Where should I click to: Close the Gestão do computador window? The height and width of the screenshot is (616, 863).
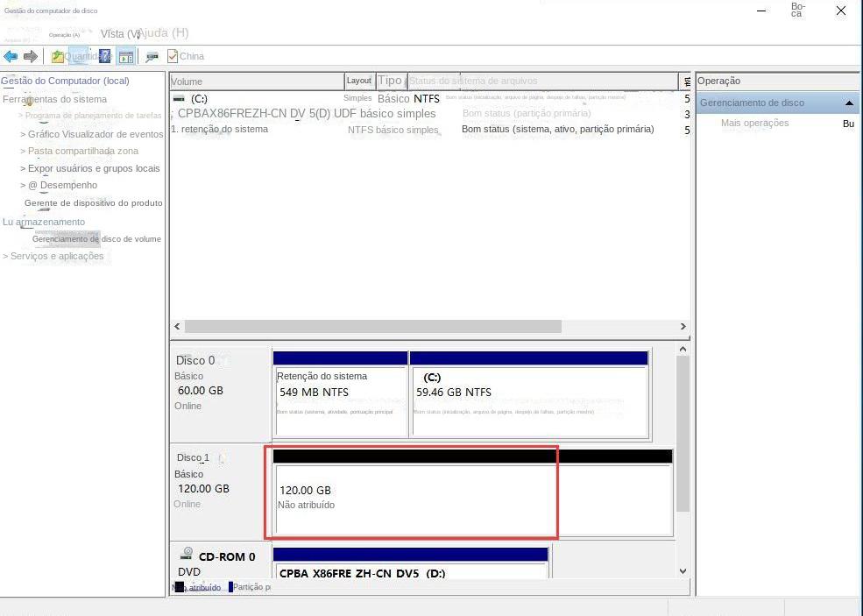pyautogui.click(x=841, y=11)
